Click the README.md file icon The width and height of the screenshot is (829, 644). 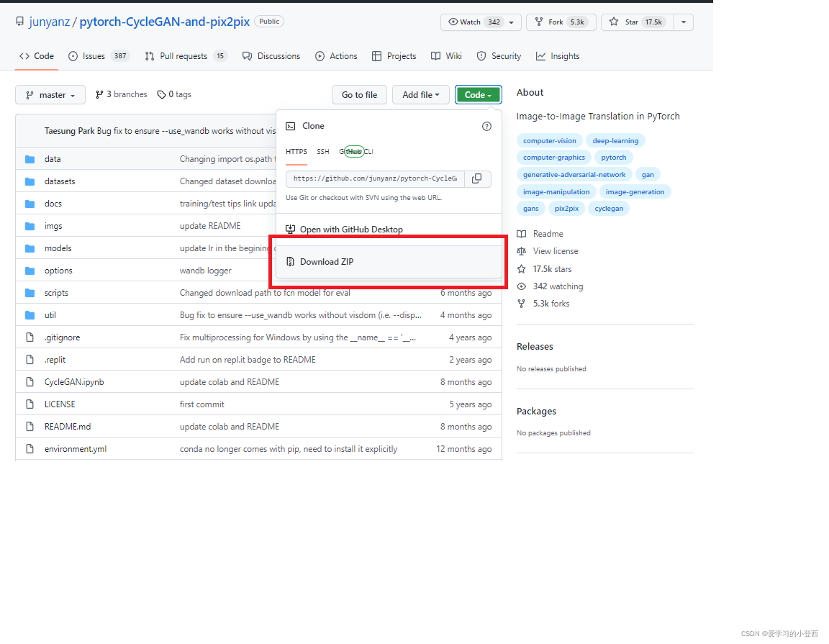click(x=30, y=427)
